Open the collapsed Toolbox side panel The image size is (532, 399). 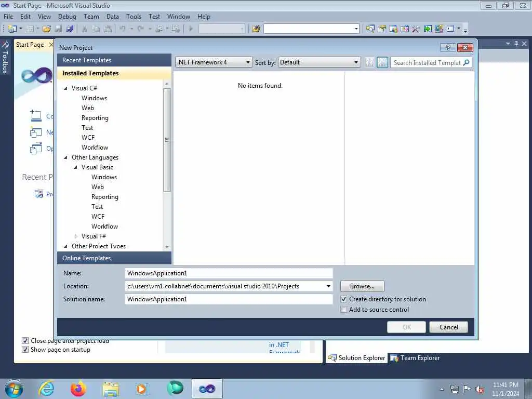point(5,57)
